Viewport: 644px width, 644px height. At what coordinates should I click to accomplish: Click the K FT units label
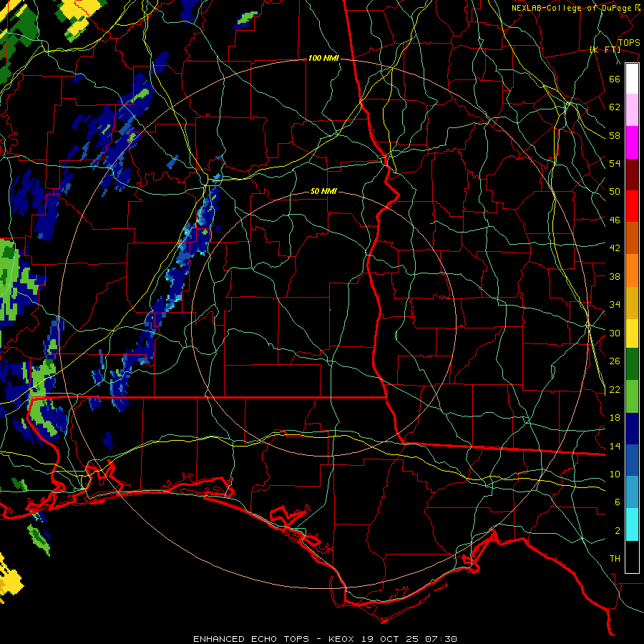click(605, 50)
